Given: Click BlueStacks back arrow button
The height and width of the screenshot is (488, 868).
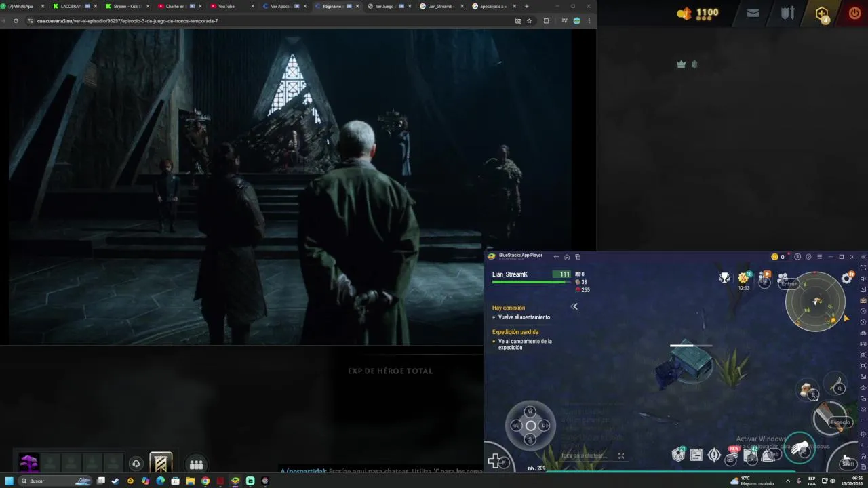Looking at the screenshot, I should pos(556,257).
